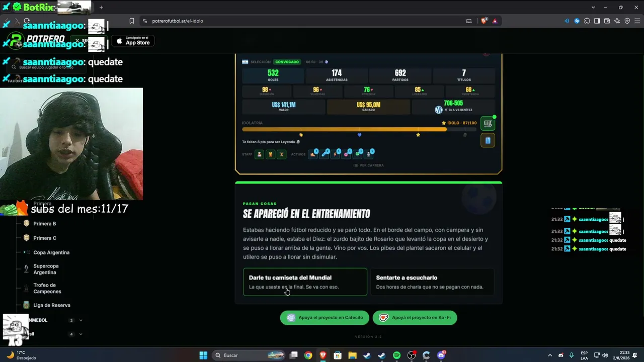Open the Brave VPN shield icon
Image resolution: width=644 pixels, height=362 pixels.
(x=627, y=21)
